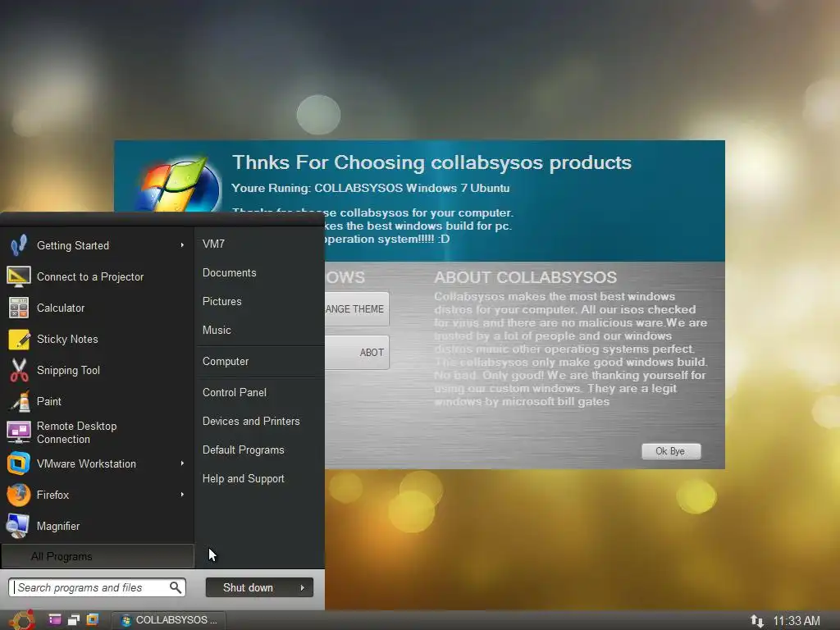This screenshot has height=630, width=840.
Task: Click the Thnks For Choosing collabsysos title
Action: tap(431, 162)
